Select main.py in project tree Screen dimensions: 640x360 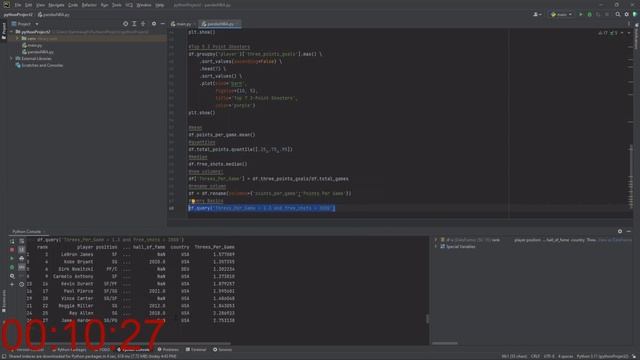pyautogui.click(x=32, y=45)
